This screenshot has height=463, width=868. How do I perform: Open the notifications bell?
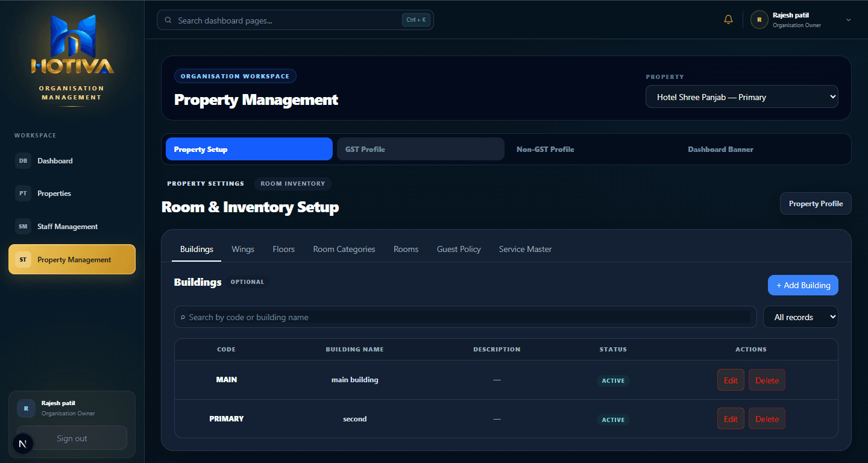pyautogui.click(x=728, y=20)
